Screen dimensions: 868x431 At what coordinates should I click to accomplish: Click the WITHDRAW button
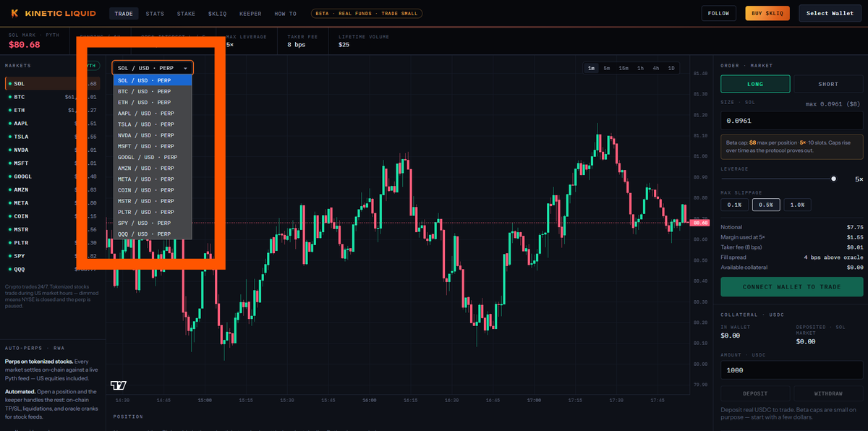828,394
